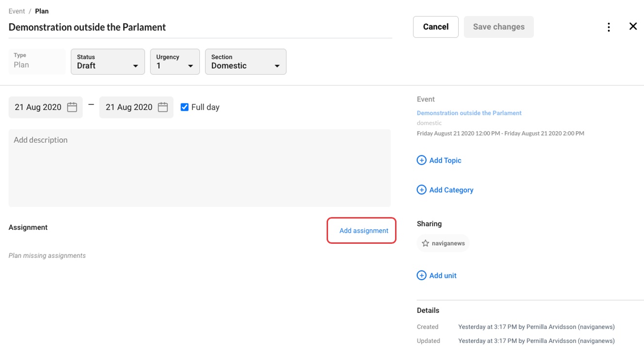Image resolution: width=644 pixels, height=356 pixels.
Task: Select Event in the breadcrumb
Action: tap(17, 11)
